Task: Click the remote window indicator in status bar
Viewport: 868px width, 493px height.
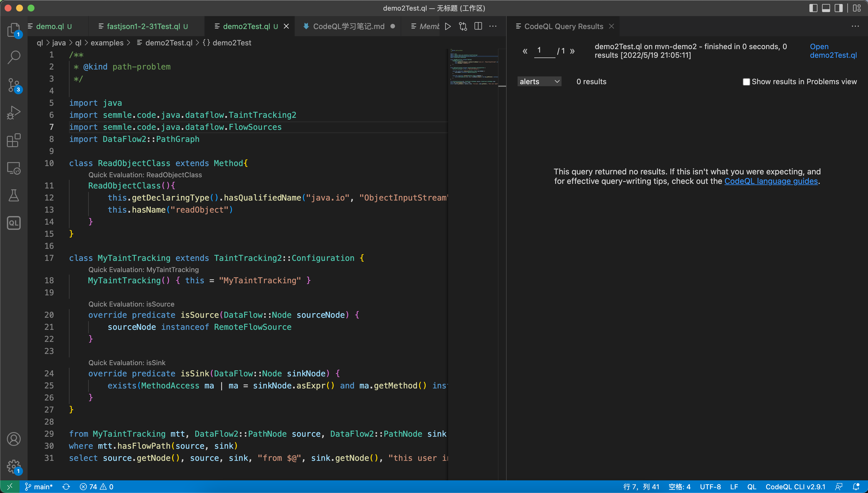Action: click(x=10, y=487)
